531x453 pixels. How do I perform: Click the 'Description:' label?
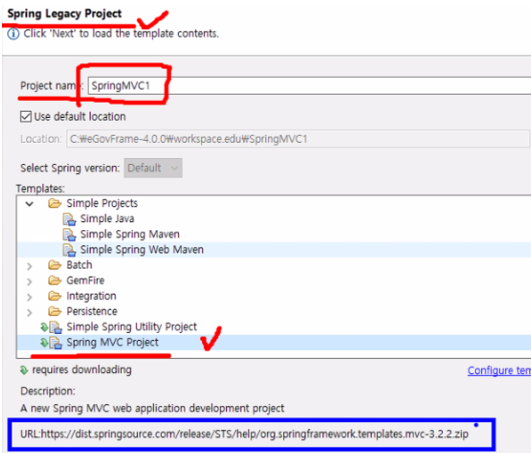[x=48, y=391]
